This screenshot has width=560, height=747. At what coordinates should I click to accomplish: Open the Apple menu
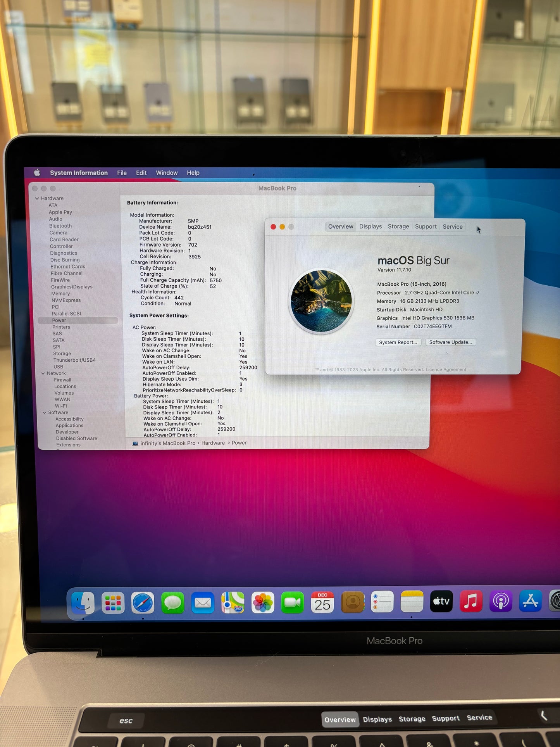[37, 173]
